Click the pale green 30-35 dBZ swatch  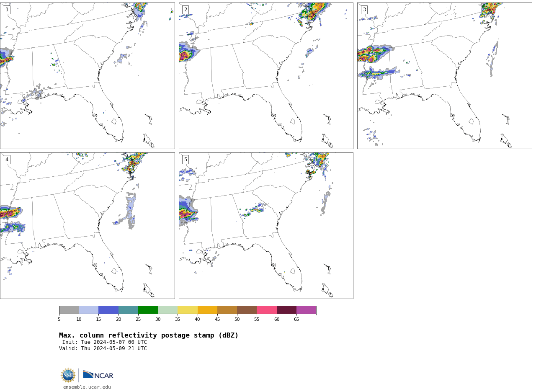(x=168, y=310)
